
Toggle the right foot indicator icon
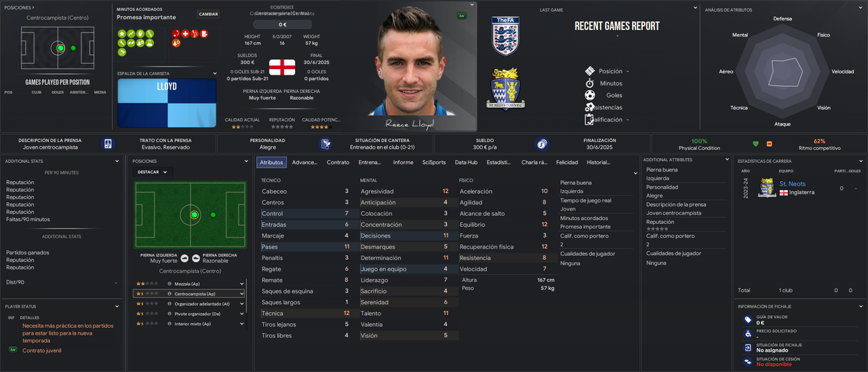point(195,258)
